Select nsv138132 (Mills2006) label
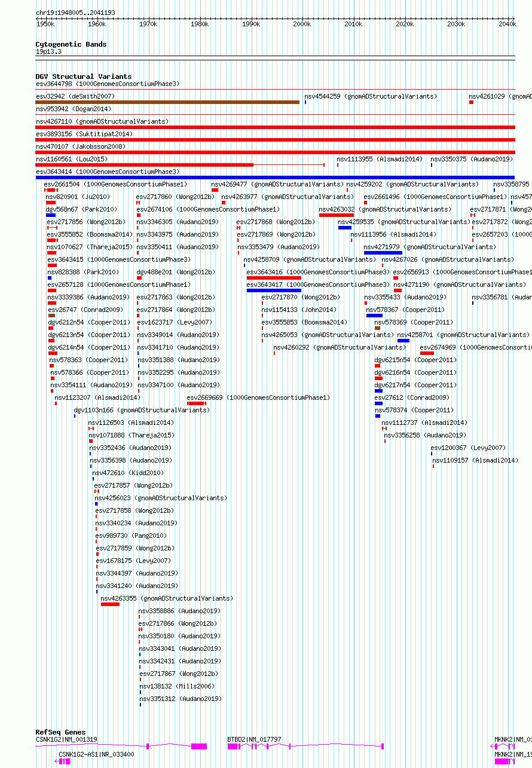Image resolution: width=532 pixels, height=768 pixels. tap(177, 686)
